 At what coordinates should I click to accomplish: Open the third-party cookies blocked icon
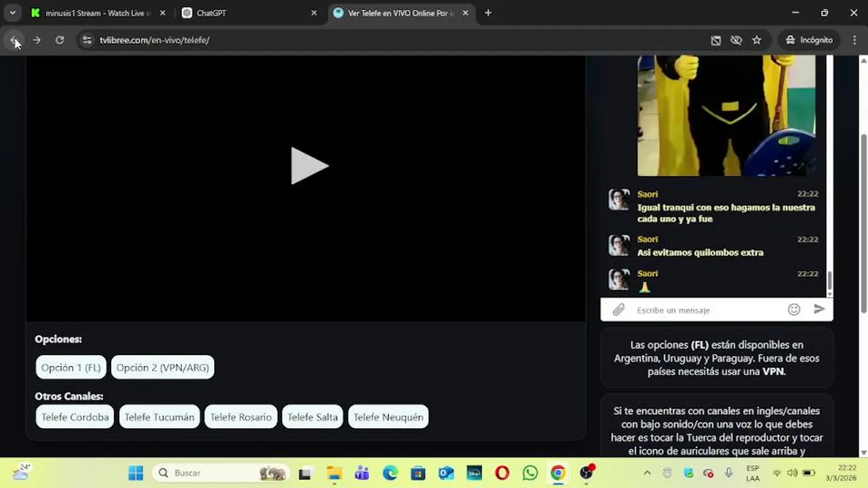click(715, 40)
